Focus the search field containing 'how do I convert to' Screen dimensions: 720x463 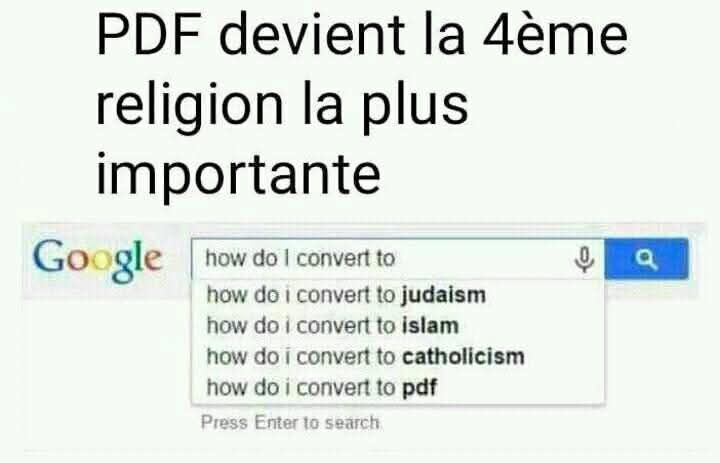pos(398,259)
